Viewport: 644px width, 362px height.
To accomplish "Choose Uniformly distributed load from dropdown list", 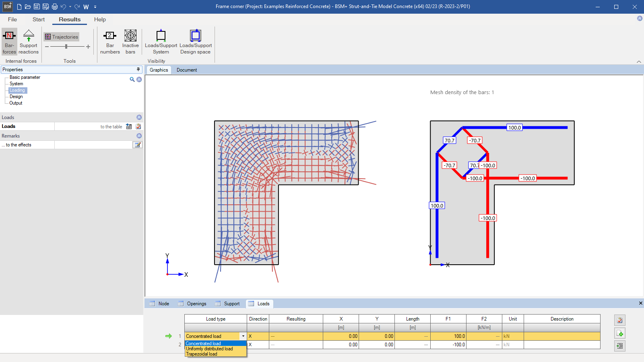I will 216,349.
